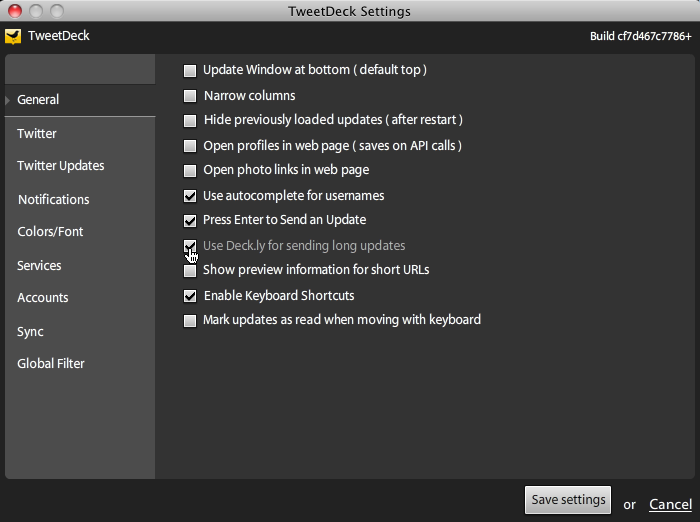Go to the Colors/Font section
Viewport: 700px width, 522px height.
tap(50, 232)
